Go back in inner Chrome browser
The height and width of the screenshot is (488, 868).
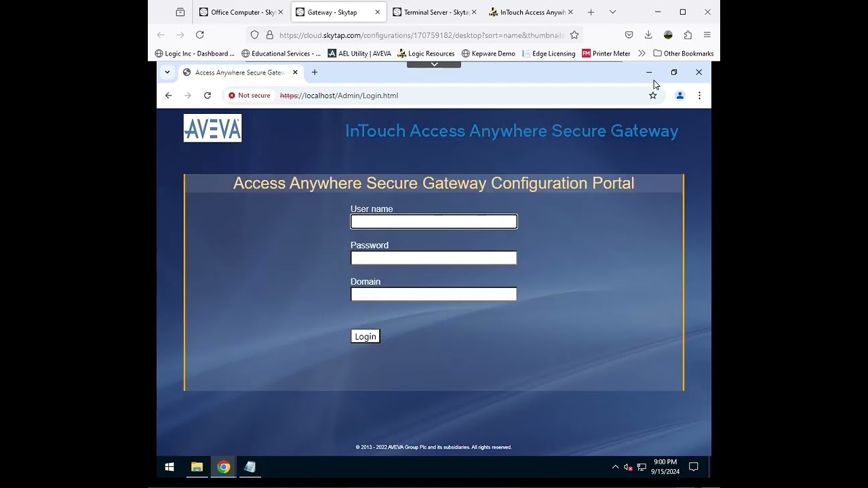click(x=168, y=96)
